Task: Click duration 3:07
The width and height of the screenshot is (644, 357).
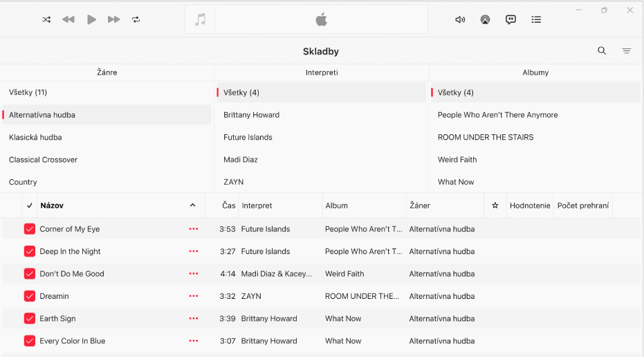Action: click(x=228, y=340)
